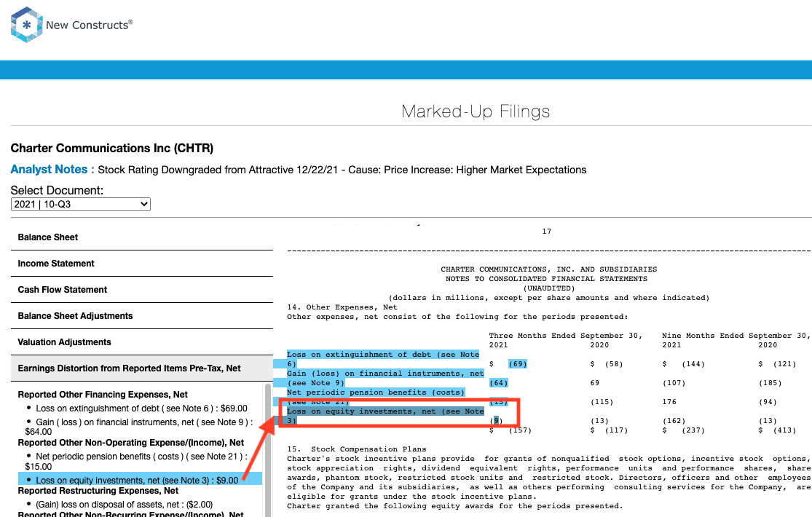Select Net periodic pension benefits (costs) $15.00 item
812x517 pixels.
pos(137,461)
